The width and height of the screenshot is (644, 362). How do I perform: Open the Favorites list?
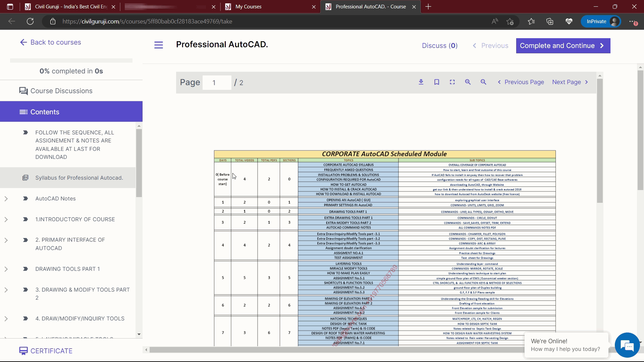point(531,21)
